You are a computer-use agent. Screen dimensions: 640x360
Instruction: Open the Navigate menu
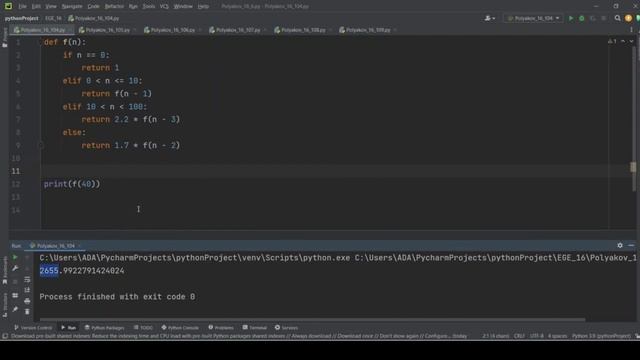point(72,7)
